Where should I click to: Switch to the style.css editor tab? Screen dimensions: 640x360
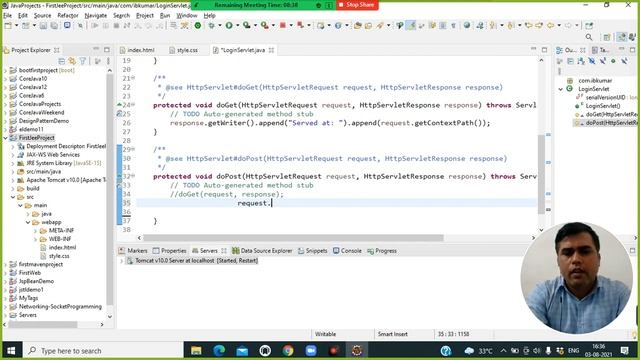pos(184,50)
